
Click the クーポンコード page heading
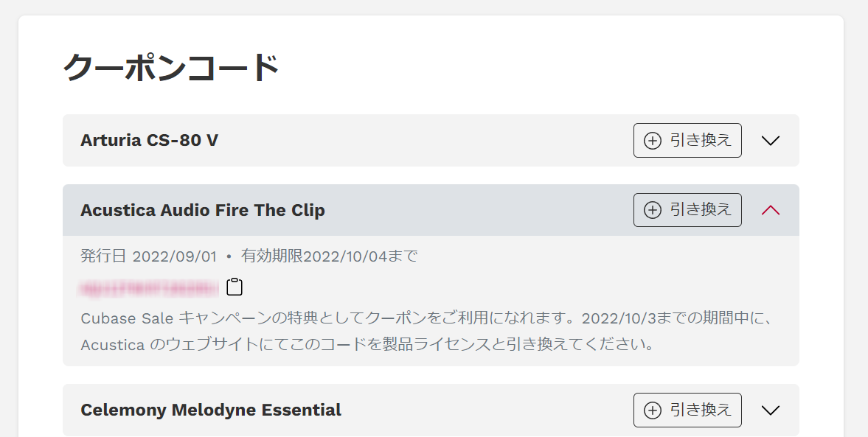[x=170, y=68]
